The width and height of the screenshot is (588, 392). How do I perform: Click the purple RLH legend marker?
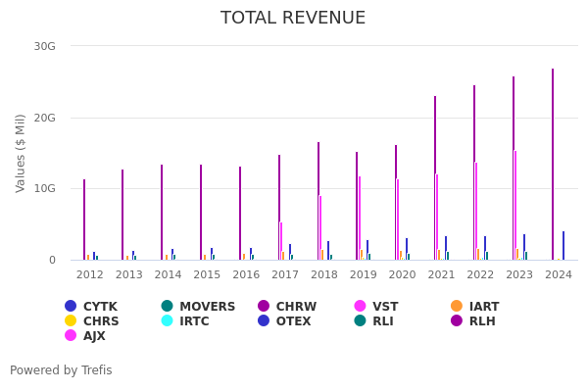pyautogui.click(x=457, y=321)
